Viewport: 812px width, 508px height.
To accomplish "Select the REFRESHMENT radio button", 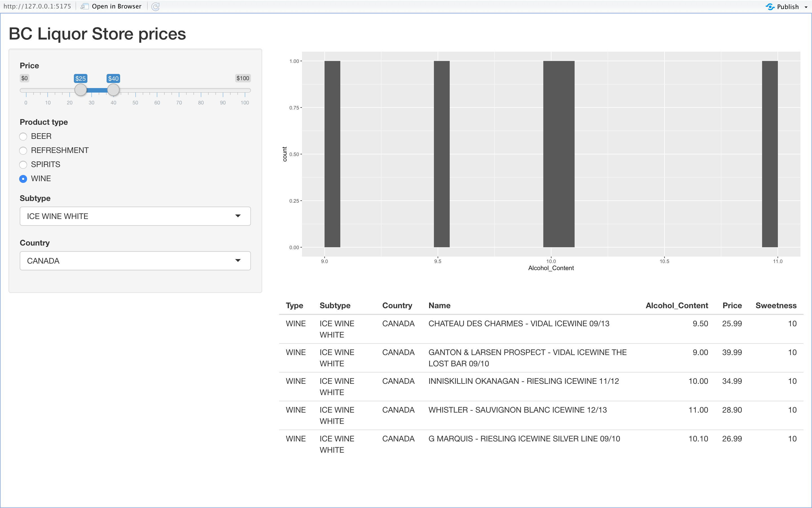I will [x=23, y=150].
